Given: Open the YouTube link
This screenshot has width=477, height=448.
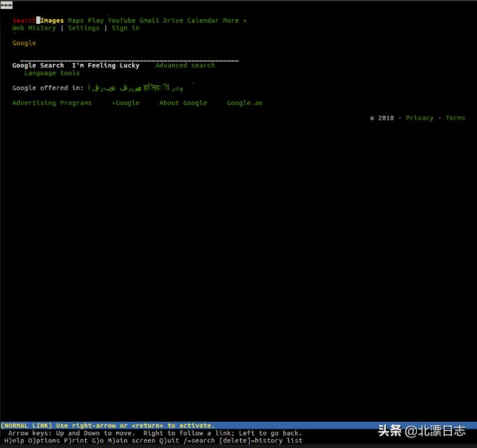Looking at the screenshot, I should (x=122, y=20).
